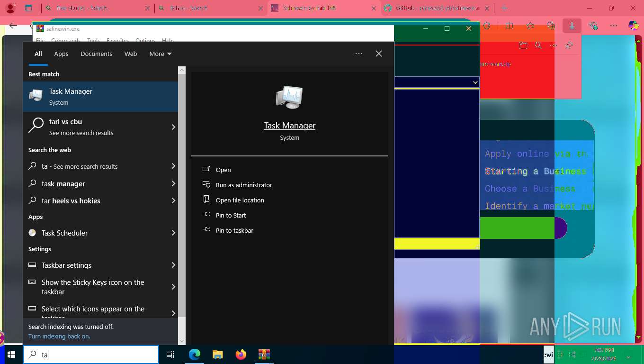Launch Firefox from the taskbar
The width and height of the screenshot is (644, 364).
[241, 355]
